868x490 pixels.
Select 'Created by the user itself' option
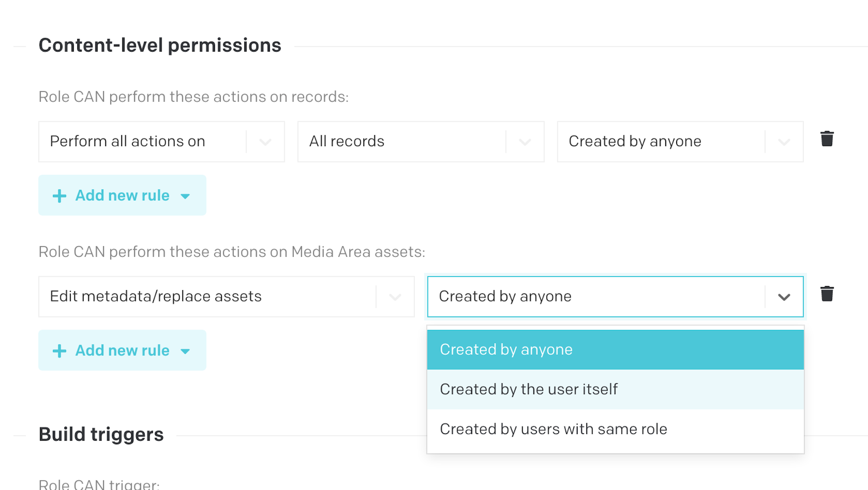615,389
